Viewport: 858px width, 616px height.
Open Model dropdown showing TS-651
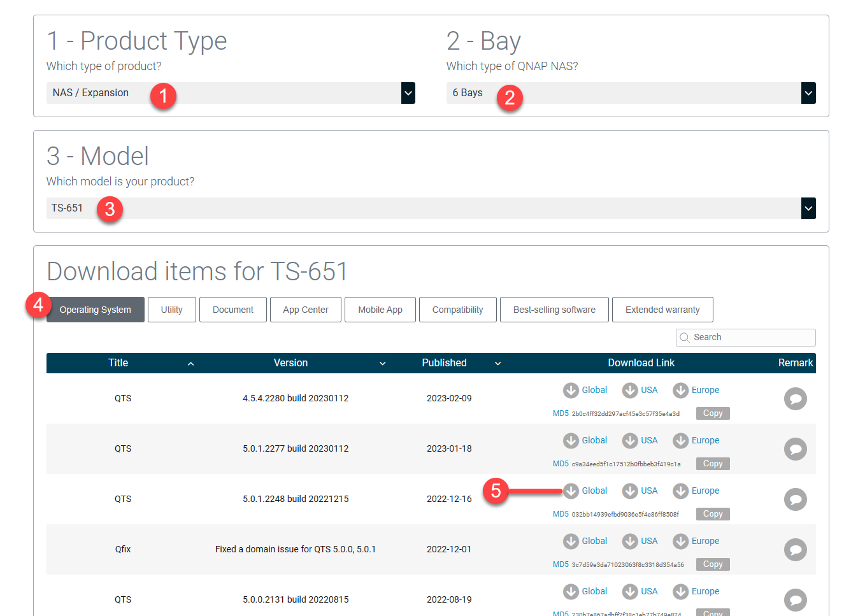431,208
